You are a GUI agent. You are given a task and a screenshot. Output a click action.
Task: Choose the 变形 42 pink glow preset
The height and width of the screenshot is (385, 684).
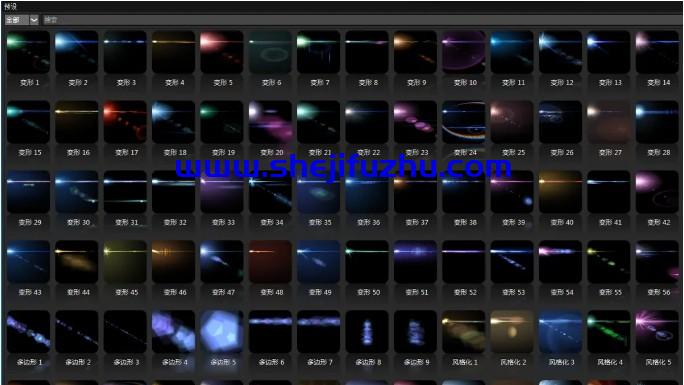pyautogui.click(x=657, y=192)
